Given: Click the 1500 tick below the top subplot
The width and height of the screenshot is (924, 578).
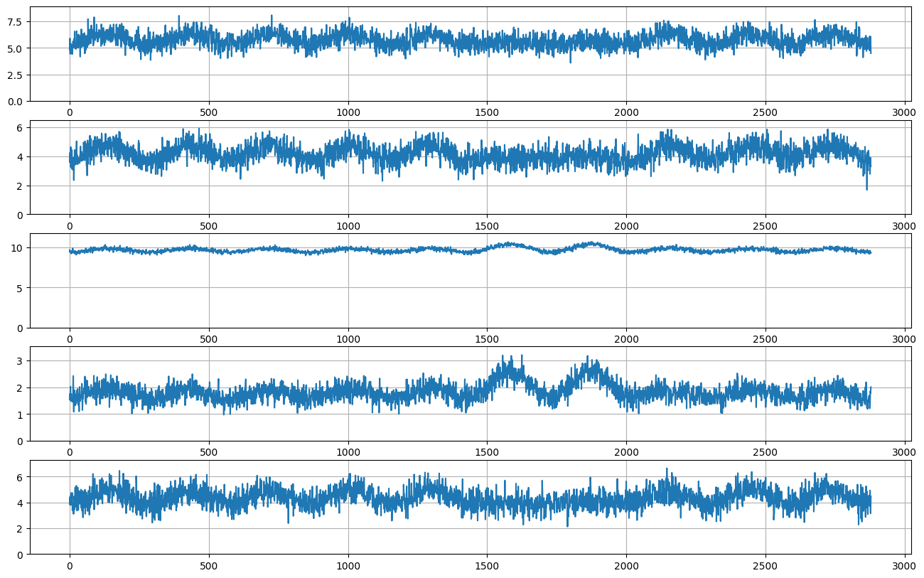Looking at the screenshot, I should [488, 112].
